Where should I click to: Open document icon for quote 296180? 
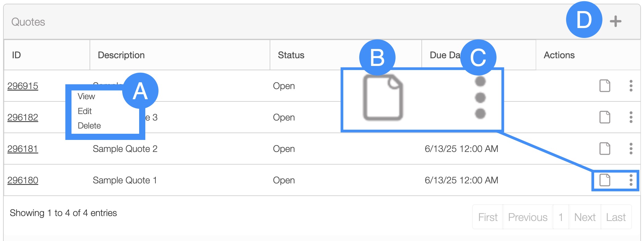point(605,180)
